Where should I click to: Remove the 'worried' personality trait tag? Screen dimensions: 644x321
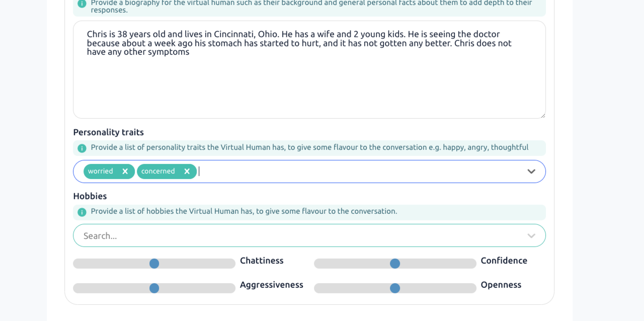pos(125,172)
